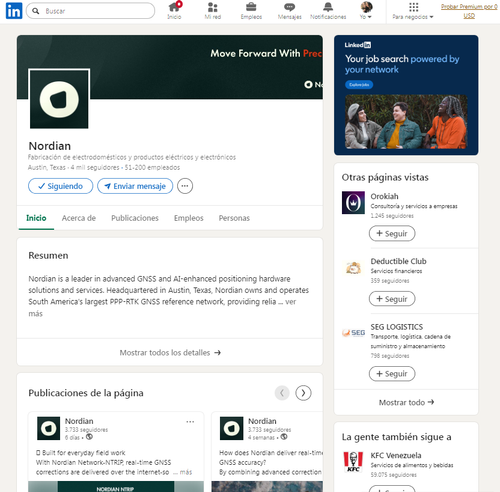
Task: Expand Para negocios grid menu
Action: 413,11
